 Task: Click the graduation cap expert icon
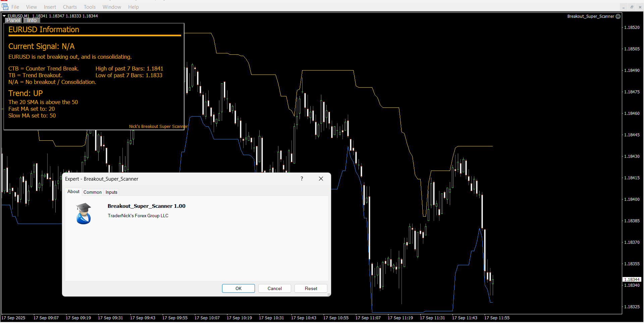pos(84,213)
